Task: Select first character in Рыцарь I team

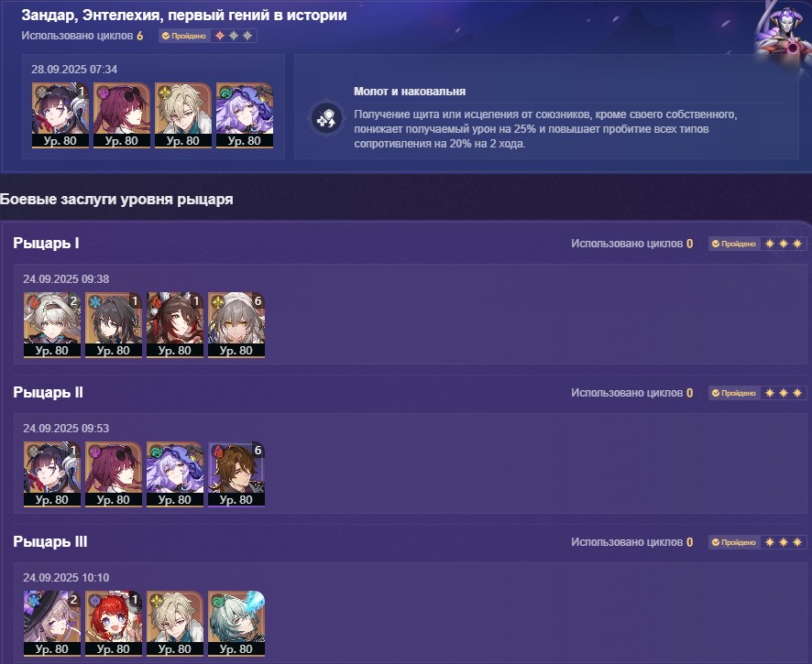Action: pyautogui.click(x=52, y=325)
